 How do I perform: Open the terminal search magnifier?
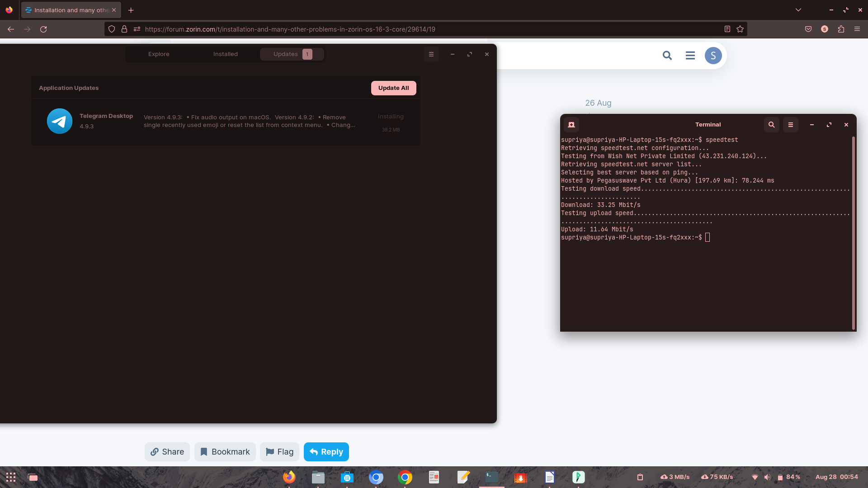(772, 125)
